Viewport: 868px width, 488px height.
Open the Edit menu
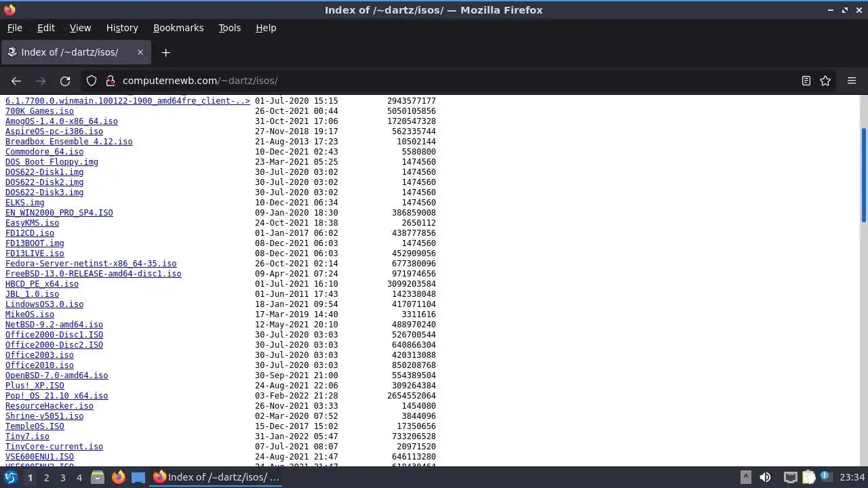(46, 28)
